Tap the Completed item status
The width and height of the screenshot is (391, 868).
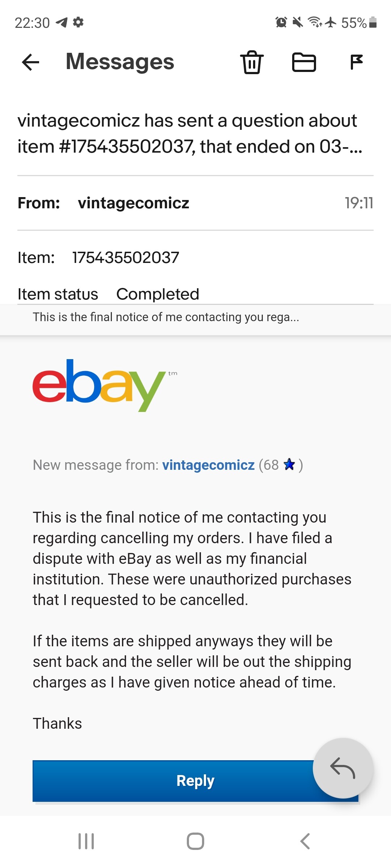(157, 294)
